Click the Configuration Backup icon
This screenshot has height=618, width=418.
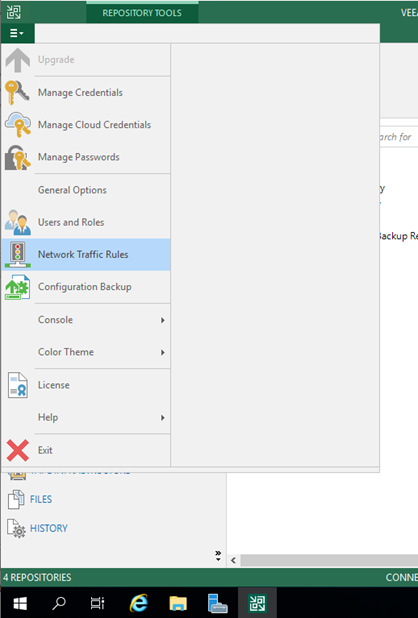tap(17, 287)
